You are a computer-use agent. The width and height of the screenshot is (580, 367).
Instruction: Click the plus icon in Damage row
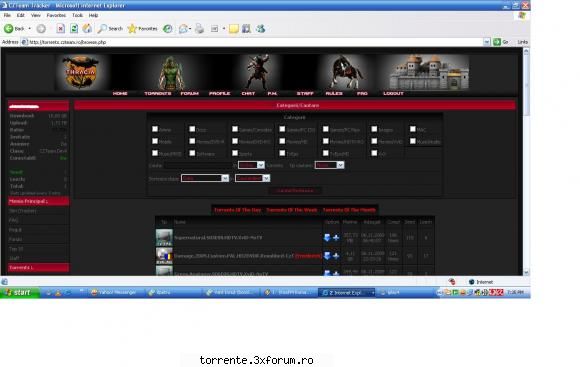[x=336, y=256]
